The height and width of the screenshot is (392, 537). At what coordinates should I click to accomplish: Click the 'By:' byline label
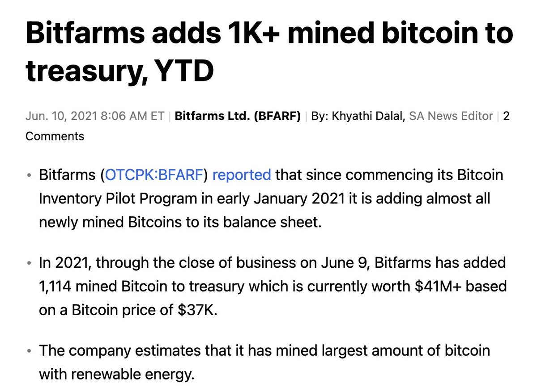(320, 116)
